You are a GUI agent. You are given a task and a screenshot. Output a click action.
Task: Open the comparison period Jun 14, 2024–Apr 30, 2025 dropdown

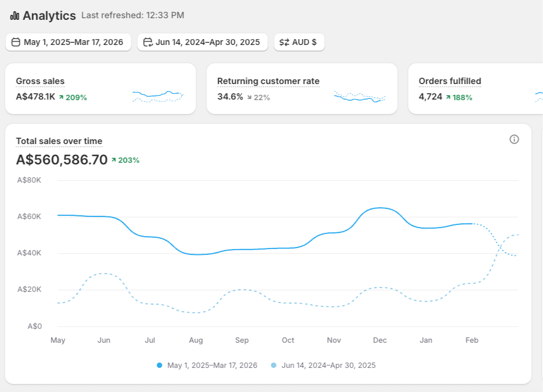[202, 42]
